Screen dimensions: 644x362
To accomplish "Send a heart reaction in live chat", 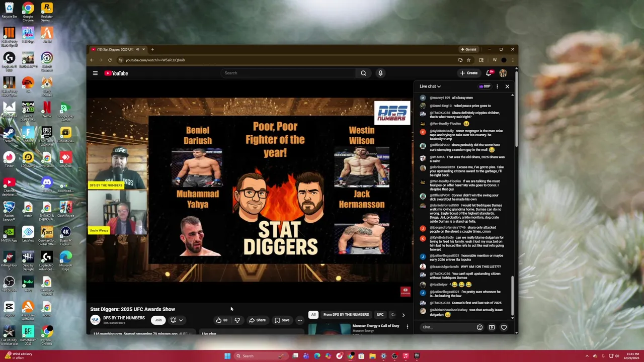I will [x=504, y=327].
